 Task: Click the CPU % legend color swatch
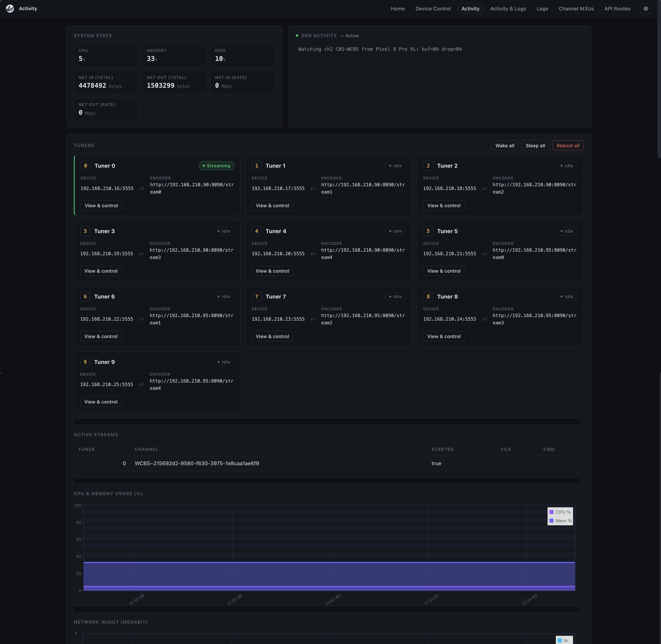pyautogui.click(x=552, y=512)
